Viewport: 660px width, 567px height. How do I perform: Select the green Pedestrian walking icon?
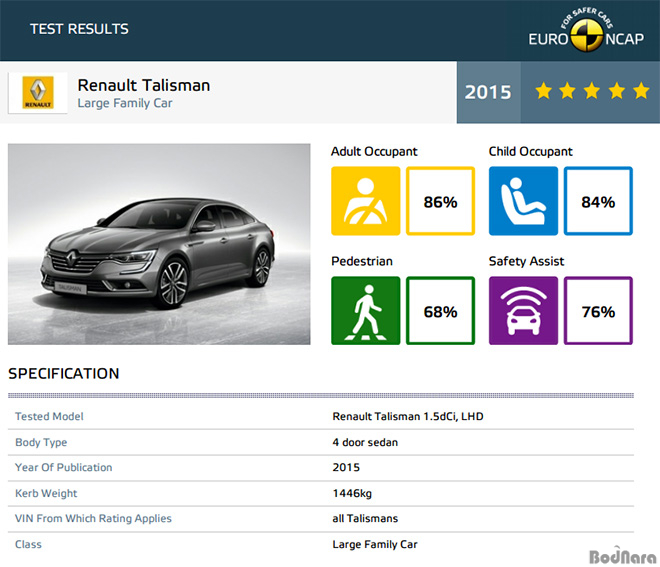tap(365, 311)
